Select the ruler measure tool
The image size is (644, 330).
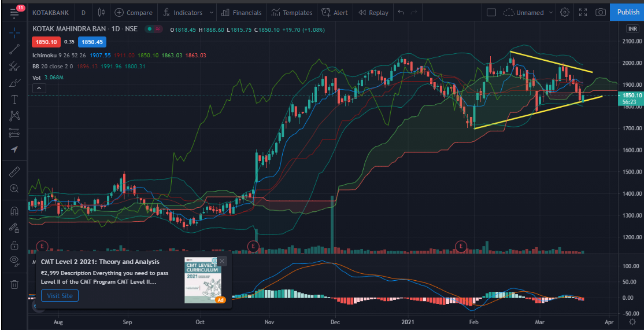click(14, 171)
